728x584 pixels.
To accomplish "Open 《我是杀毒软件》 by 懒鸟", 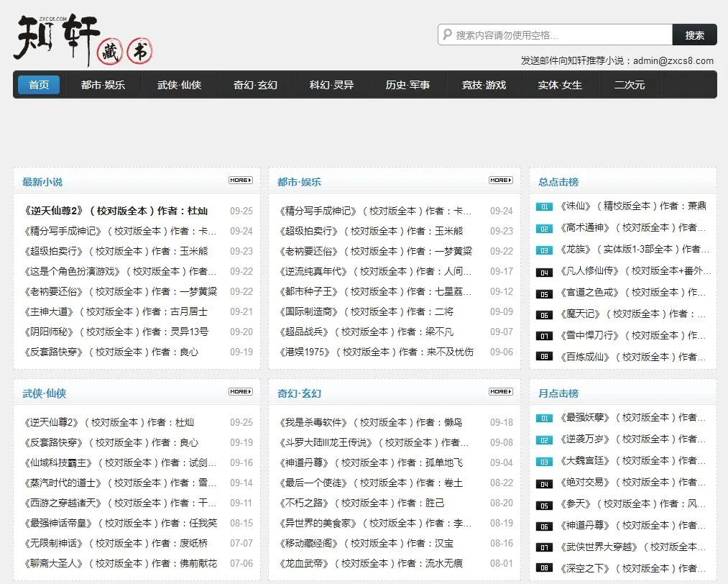I will point(371,423).
